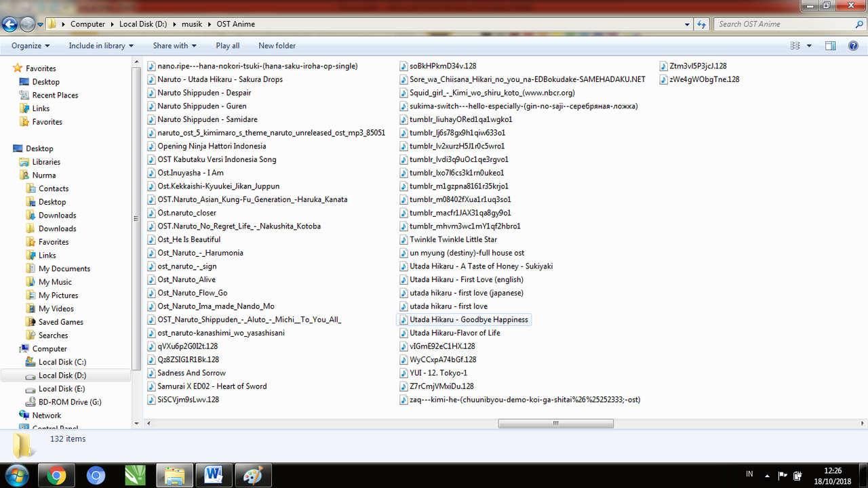Click the Play all button
The height and width of the screenshot is (488, 868).
point(227,45)
